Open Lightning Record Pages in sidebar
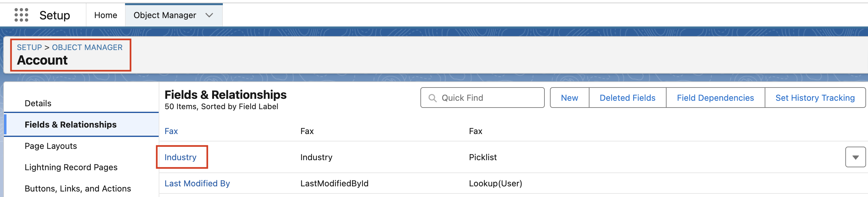868x197 pixels. [71, 167]
